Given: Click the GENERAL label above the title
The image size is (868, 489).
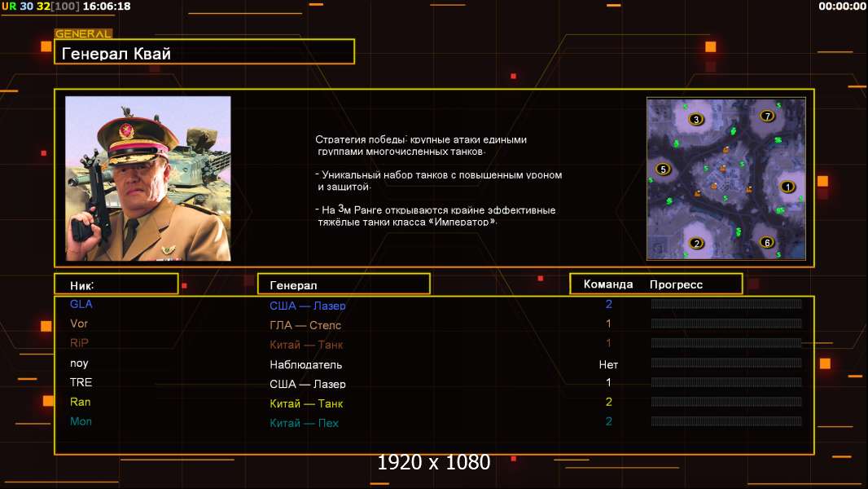Looking at the screenshot, I should pos(83,34).
